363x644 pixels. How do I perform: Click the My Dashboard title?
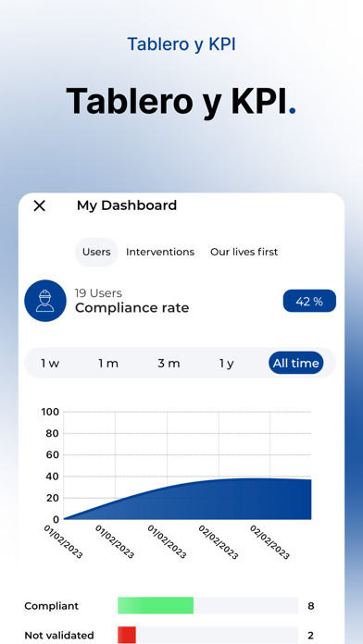127,205
